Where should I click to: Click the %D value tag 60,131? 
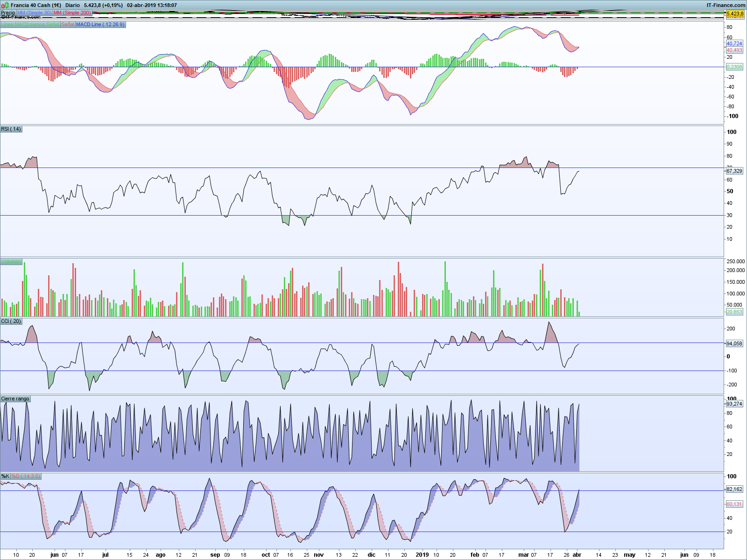pyautogui.click(x=734, y=504)
